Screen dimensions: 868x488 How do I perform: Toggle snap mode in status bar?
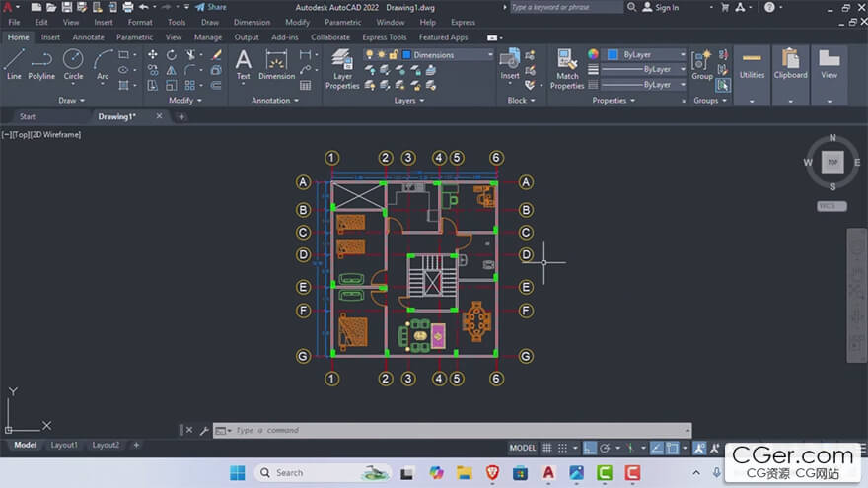(x=562, y=448)
